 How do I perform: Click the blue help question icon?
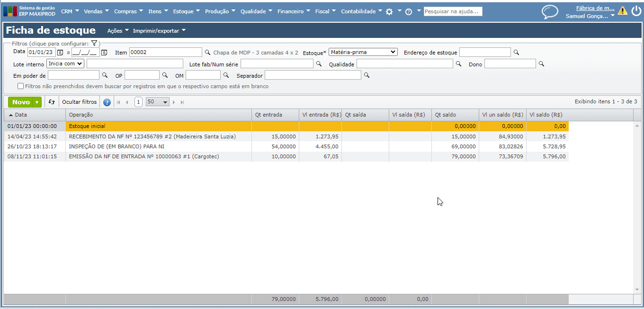[107, 102]
